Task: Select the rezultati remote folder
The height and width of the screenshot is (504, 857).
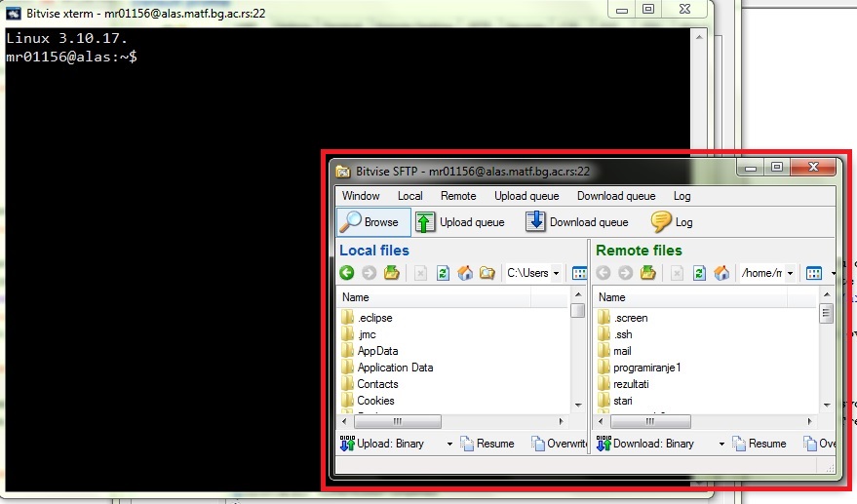Action: 623,384
